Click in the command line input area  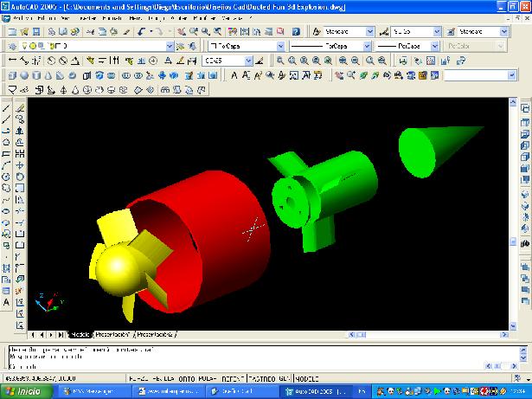click(260, 361)
